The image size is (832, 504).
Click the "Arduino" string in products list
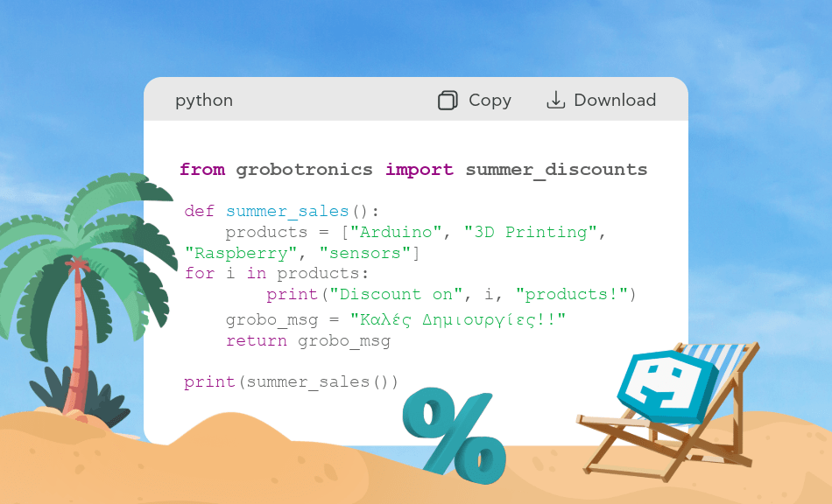coord(396,232)
